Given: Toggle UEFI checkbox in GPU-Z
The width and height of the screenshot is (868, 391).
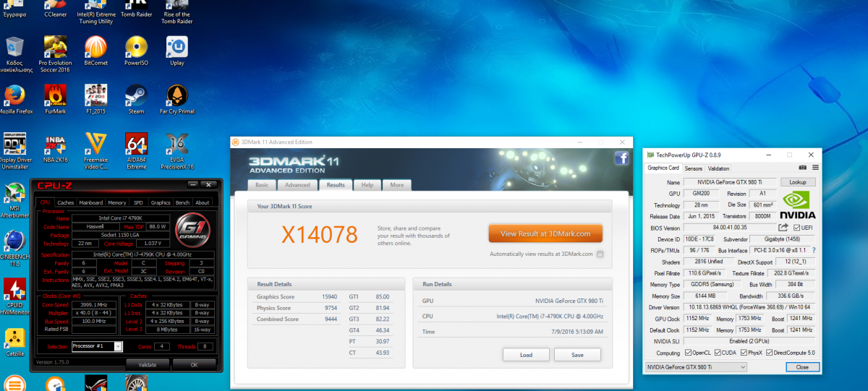Looking at the screenshot, I should (796, 228).
